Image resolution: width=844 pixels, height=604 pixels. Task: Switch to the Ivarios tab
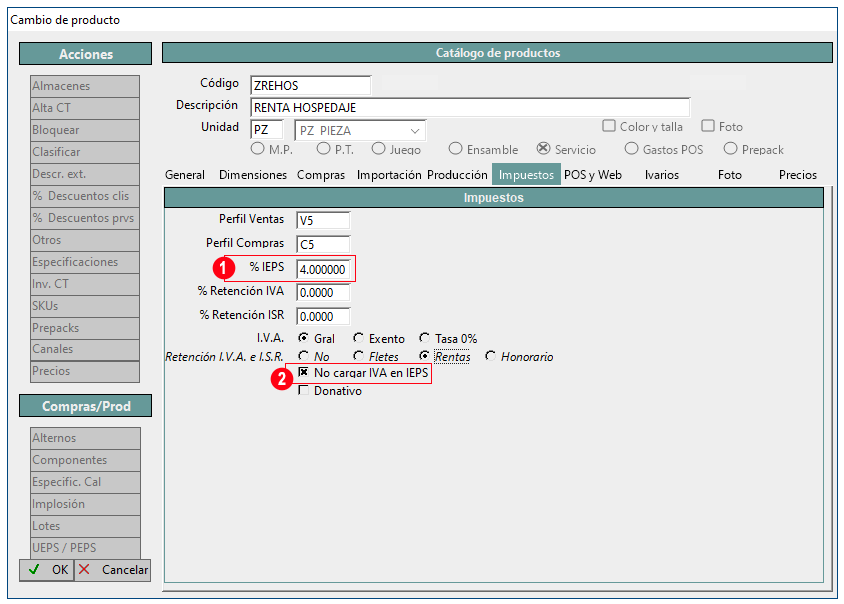coord(662,175)
